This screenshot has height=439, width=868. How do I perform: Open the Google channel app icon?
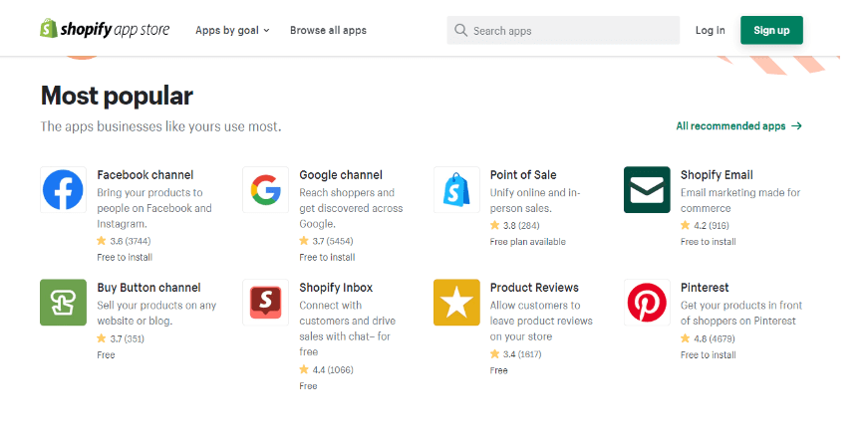266,190
